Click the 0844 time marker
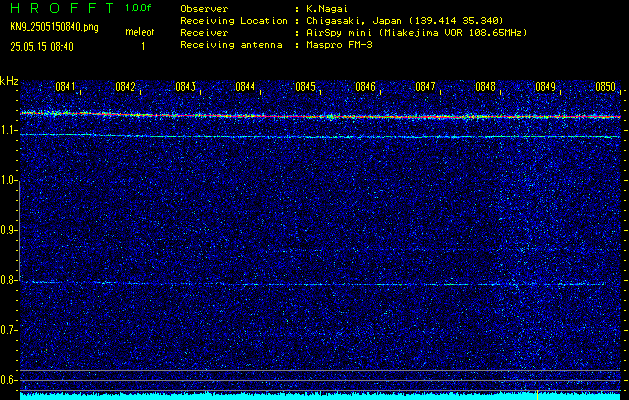The height and width of the screenshot is (400, 629). coord(245,87)
